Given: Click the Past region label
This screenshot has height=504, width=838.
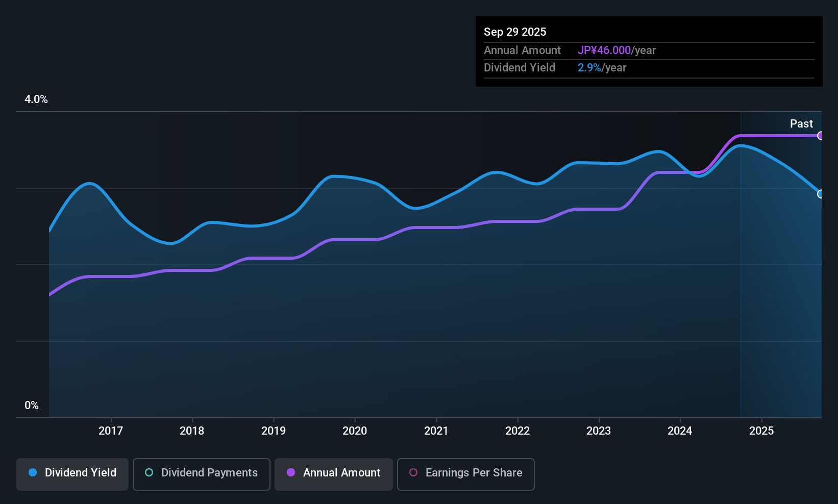Looking at the screenshot, I should tap(801, 124).
